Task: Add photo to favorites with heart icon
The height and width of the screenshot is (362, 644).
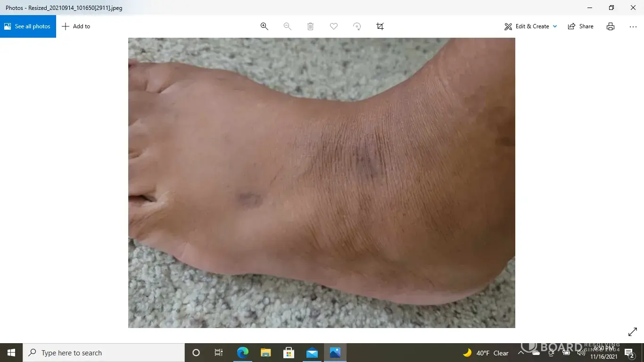Action: coord(334,26)
